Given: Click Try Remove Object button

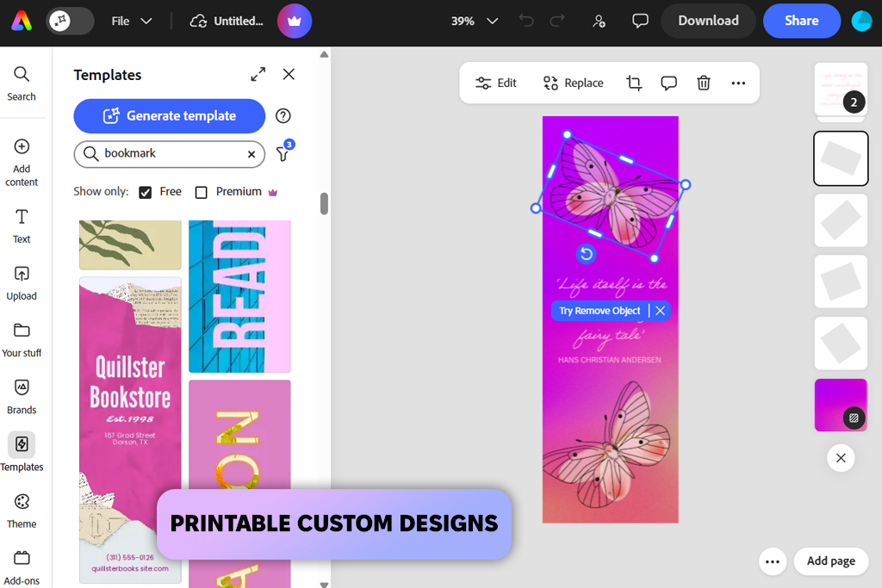Looking at the screenshot, I should point(599,311).
